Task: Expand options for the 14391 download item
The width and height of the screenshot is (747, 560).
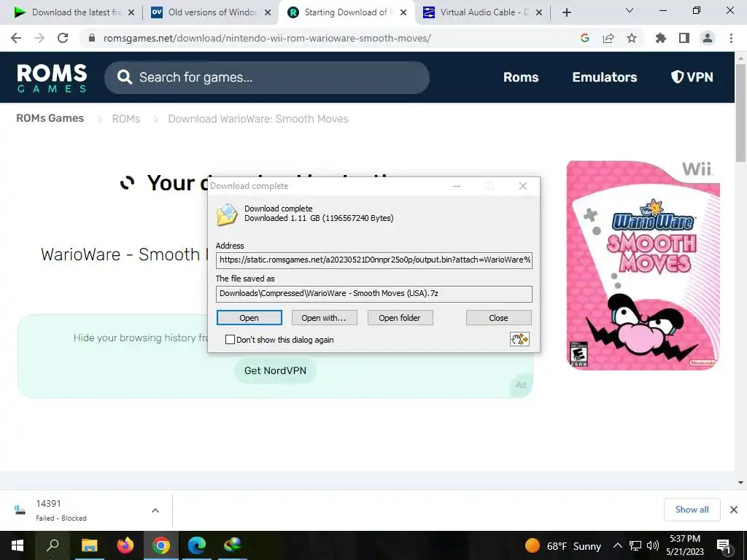Action: click(155, 510)
